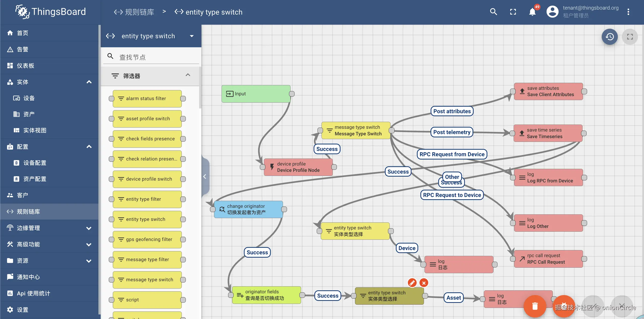Open entity type switch rule chain dropdown

(192, 36)
